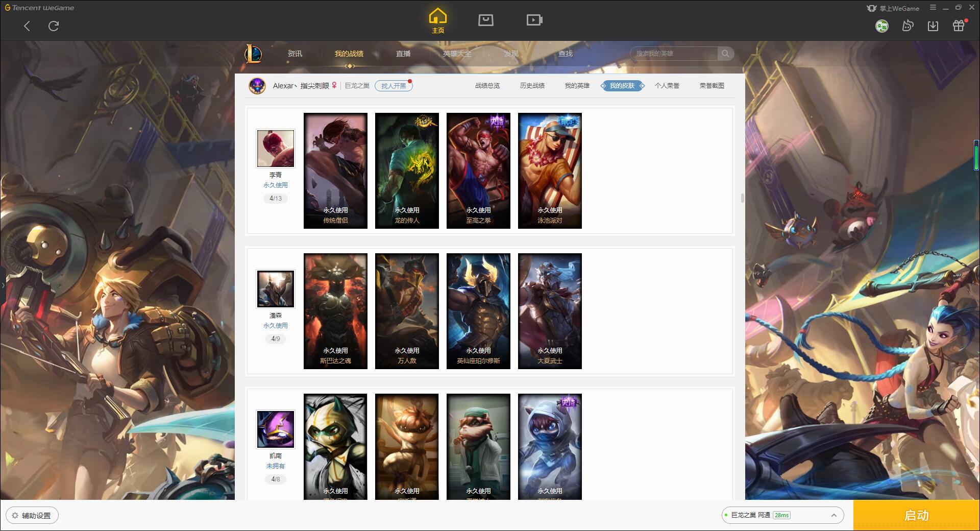
Task: Open the 主页 home tab icon
Action: [x=437, y=21]
